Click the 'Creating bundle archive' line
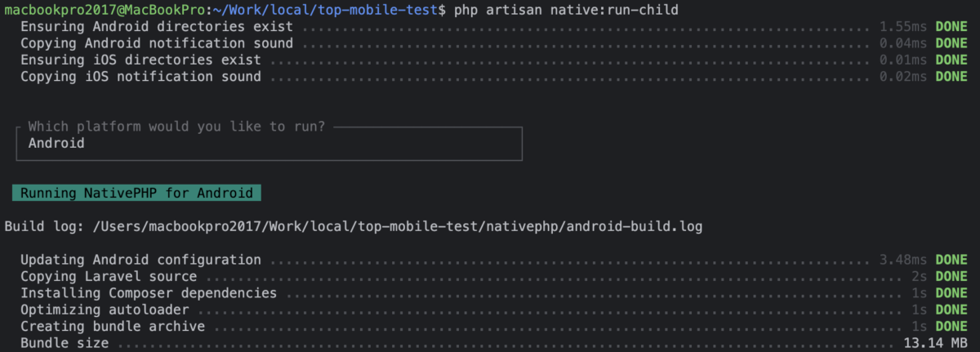980x352 pixels. click(x=113, y=327)
